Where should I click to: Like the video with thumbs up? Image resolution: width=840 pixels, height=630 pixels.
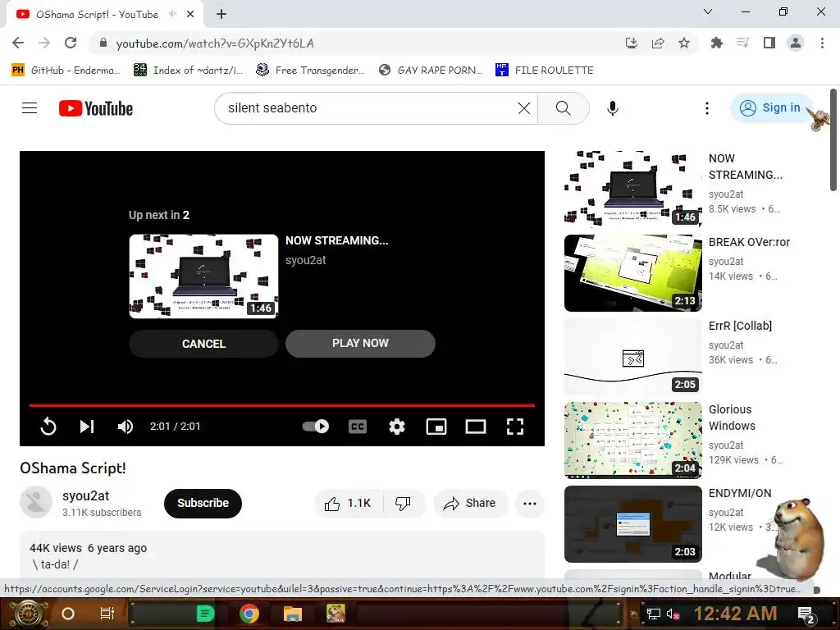tap(348, 504)
